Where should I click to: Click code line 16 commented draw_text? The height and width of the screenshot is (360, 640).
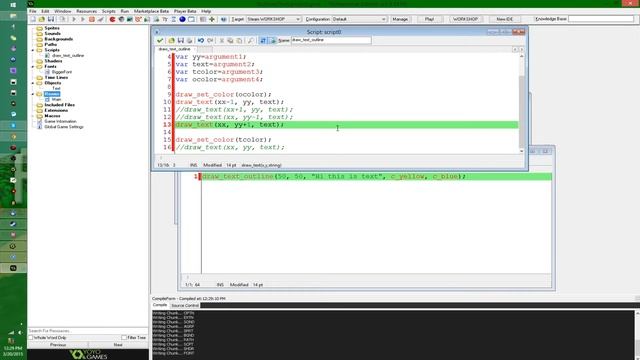(230, 147)
